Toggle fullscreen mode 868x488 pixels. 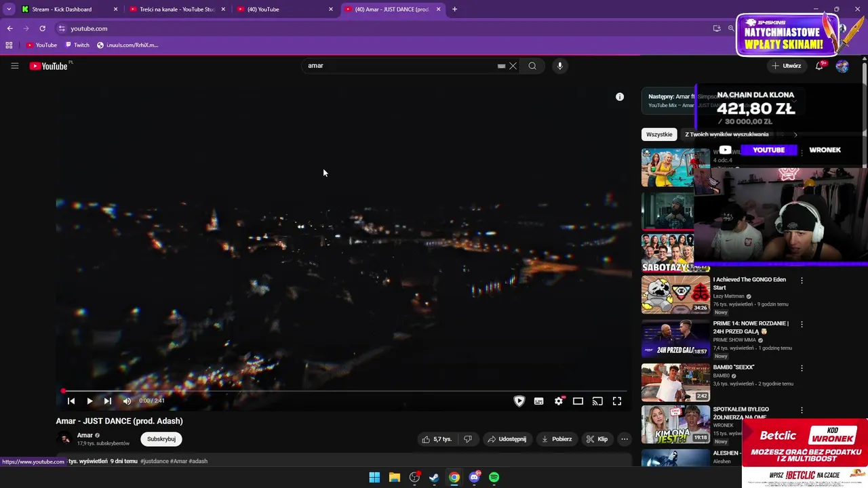617,401
